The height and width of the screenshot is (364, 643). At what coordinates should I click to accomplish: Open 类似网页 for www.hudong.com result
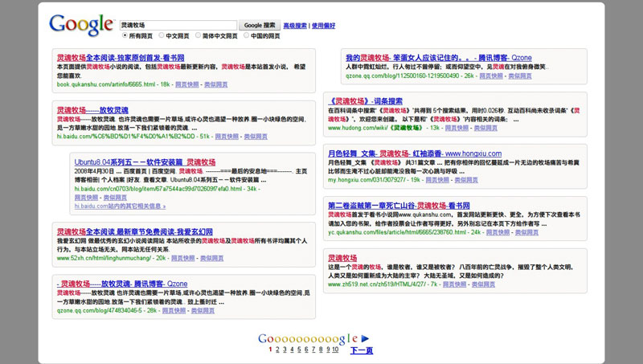[485, 128]
